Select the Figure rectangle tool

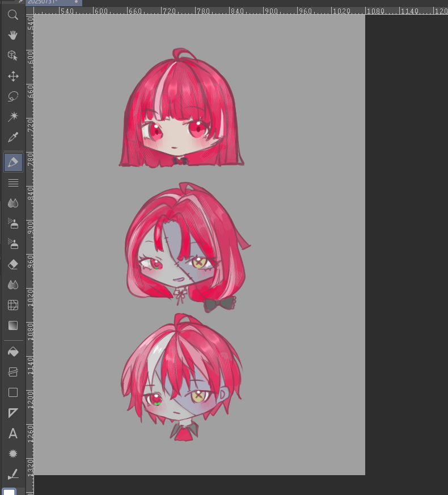[x=13, y=392]
